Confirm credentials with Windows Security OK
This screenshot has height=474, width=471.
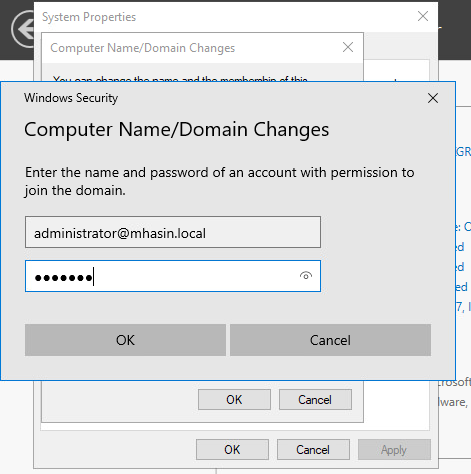(x=125, y=340)
